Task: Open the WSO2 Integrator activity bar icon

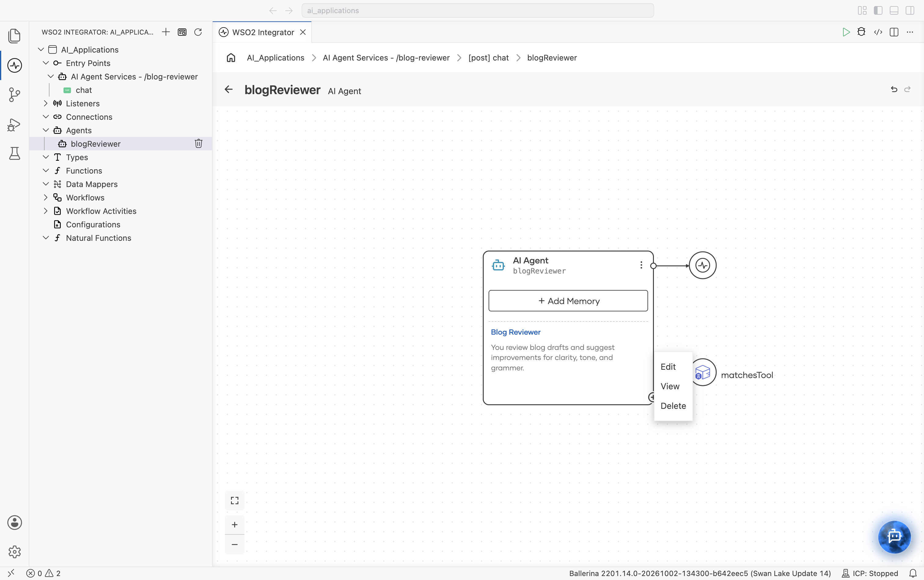Action: tap(14, 65)
